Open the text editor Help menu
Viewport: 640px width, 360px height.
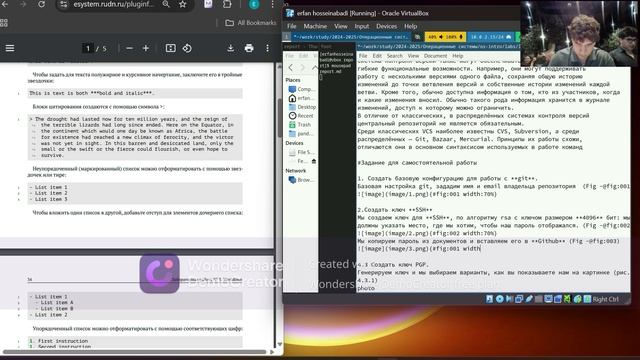[x=458, y=56]
